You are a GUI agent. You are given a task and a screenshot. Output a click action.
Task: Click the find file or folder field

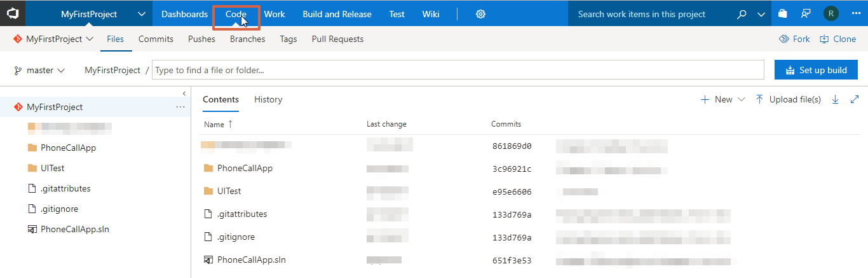[x=458, y=70]
